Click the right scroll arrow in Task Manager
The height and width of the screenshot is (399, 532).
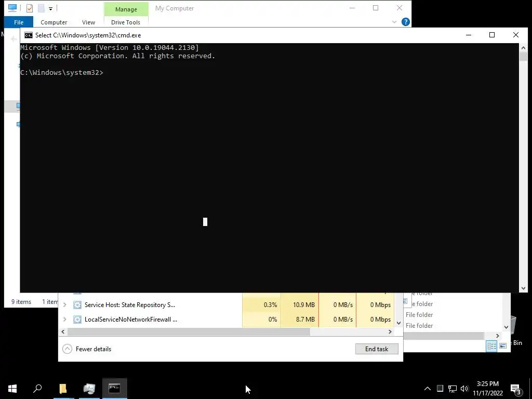click(x=390, y=331)
